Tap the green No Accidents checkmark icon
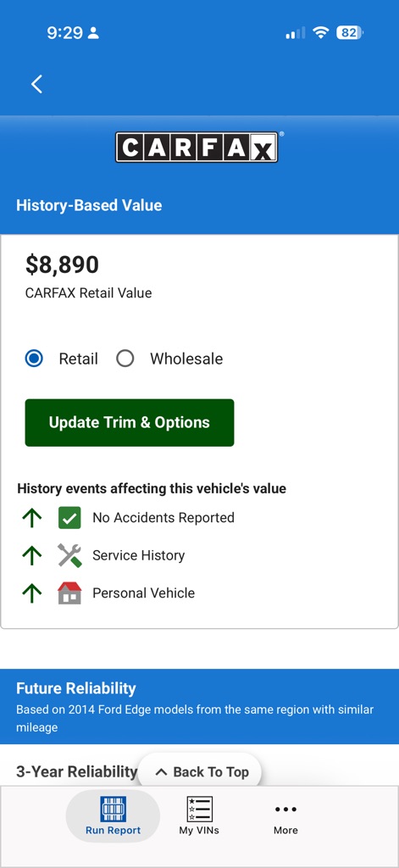Screen dimensions: 399x868 pos(69,518)
